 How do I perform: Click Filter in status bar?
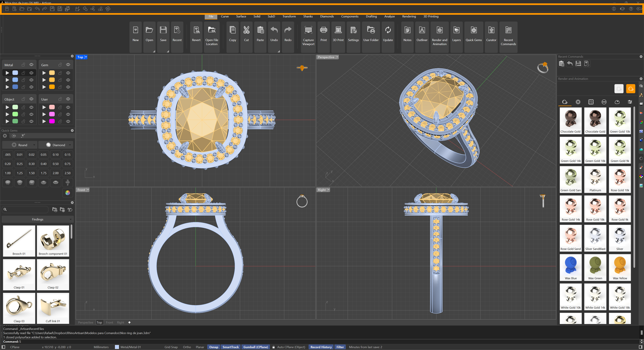pos(340,347)
